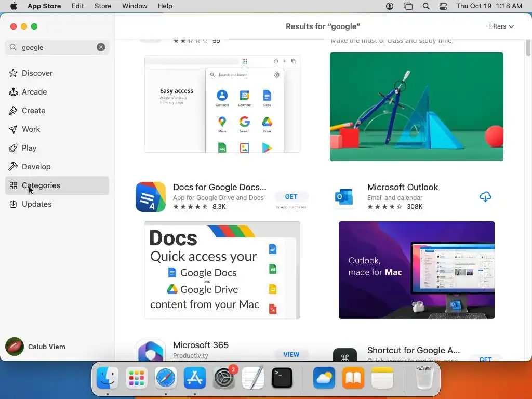Open Control Center in the menu bar
The image size is (532, 399).
click(443, 6)
